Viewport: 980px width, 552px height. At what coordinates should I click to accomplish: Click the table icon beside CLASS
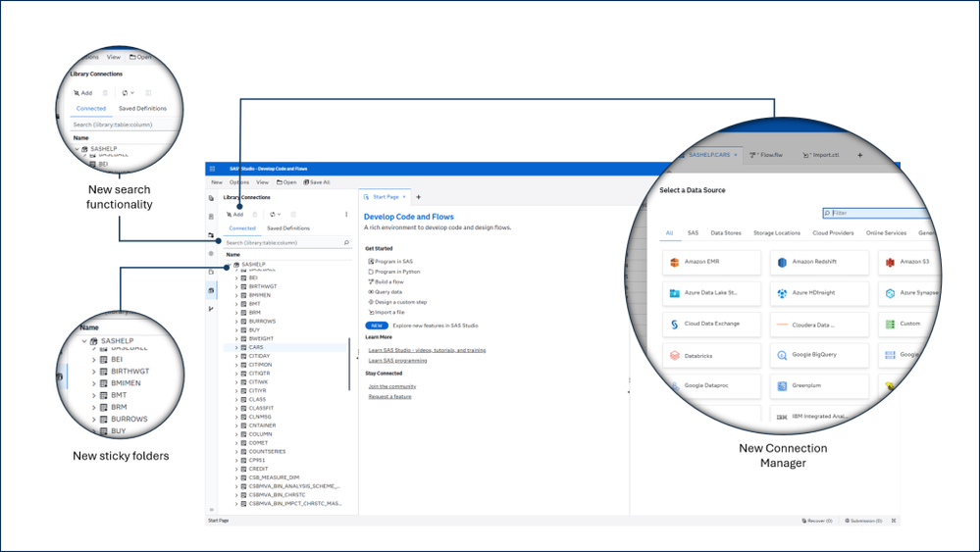pos(243,399)
